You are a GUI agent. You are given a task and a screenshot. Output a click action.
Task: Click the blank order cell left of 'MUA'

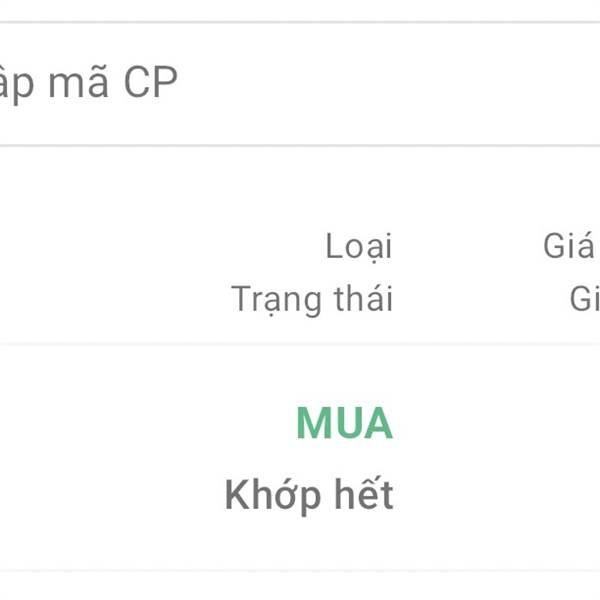pyautogui.click(x=145, y=423)
